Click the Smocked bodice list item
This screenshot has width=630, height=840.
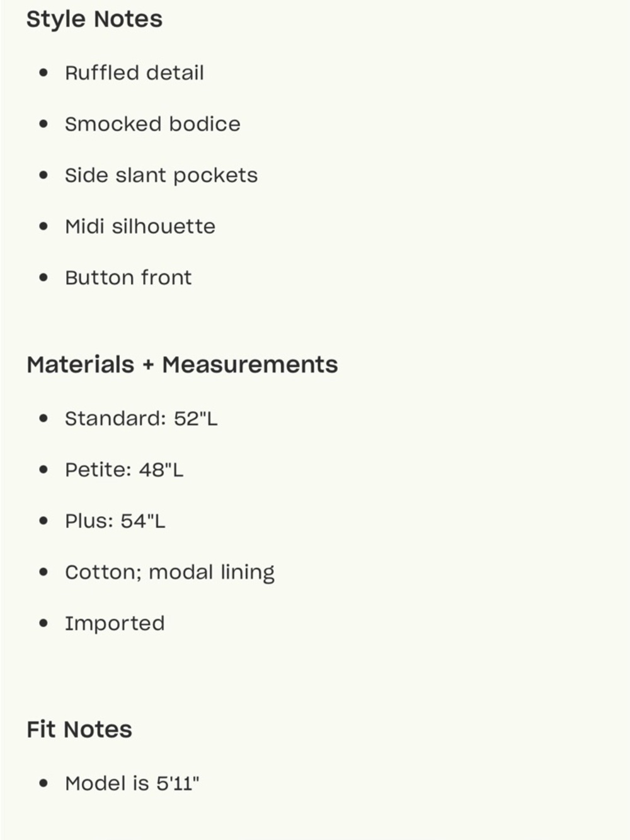152,124
